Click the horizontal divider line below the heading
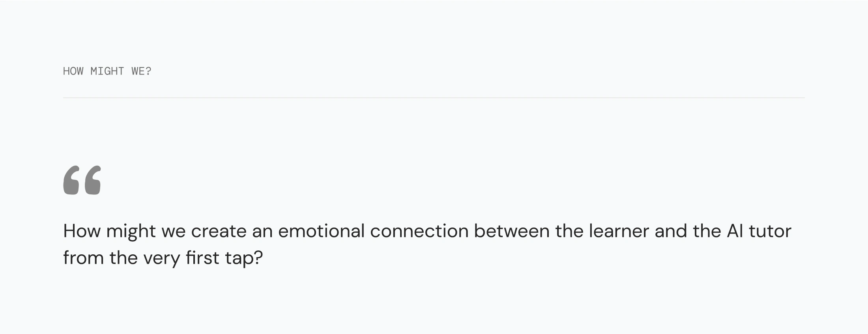This screenshot has height=334, width=868. pyautogui.click(x=434, y=97)
